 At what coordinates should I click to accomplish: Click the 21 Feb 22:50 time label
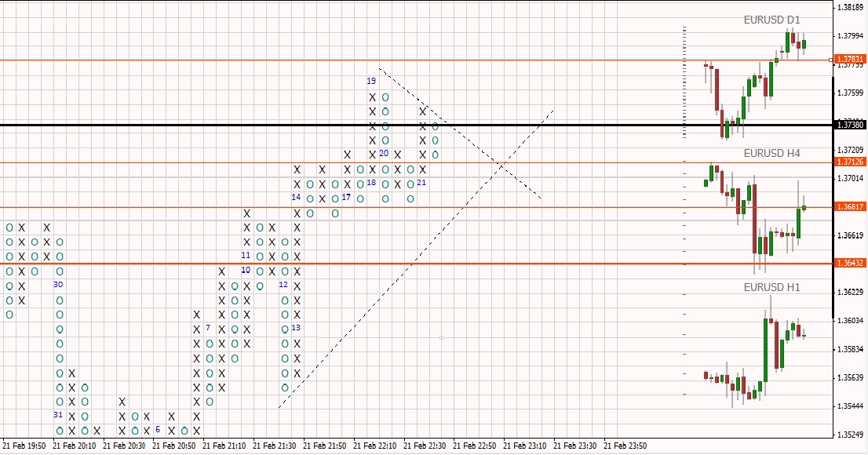[474, 446]
